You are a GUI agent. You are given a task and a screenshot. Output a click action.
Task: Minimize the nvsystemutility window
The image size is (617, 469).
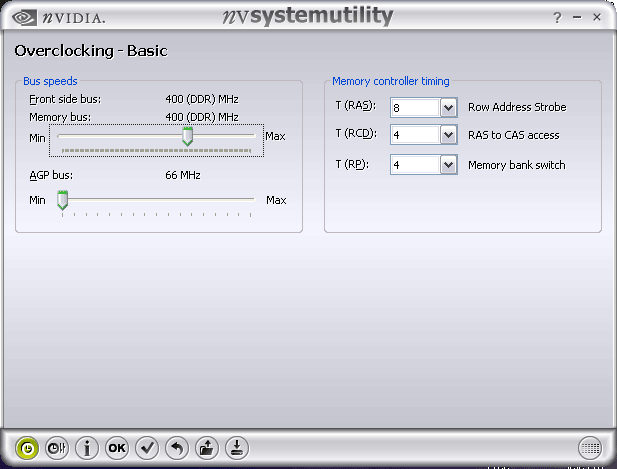click(x=577, y=17)
